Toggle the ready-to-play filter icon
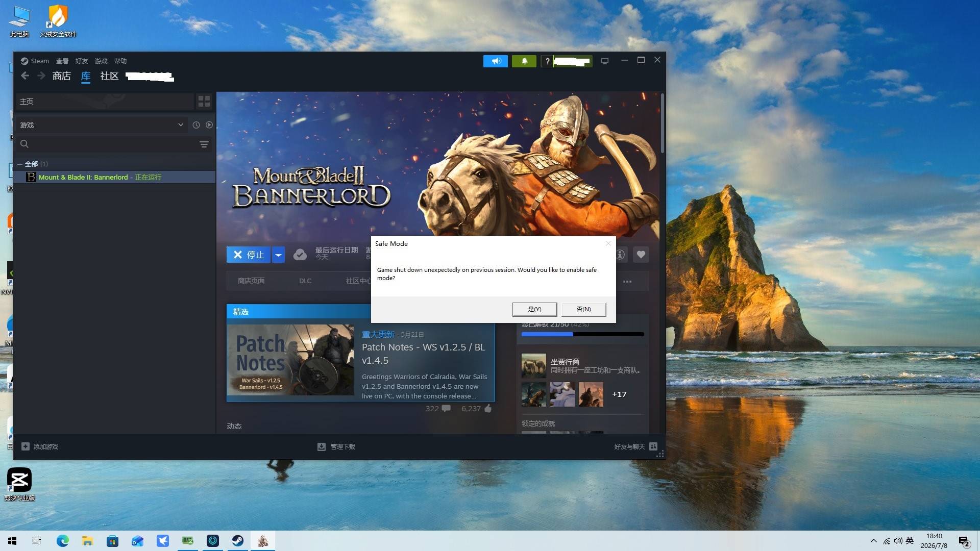This screenshot has height=551, width=980. click(x=209, y=125)
